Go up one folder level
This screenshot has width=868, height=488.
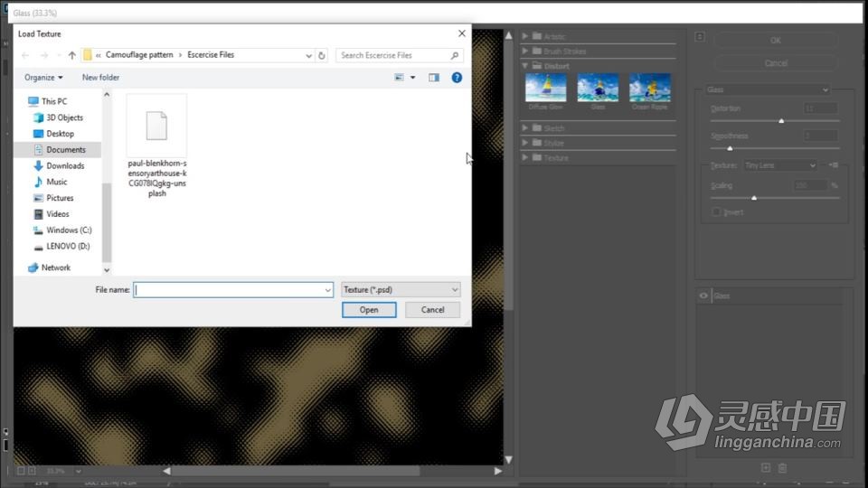point(72,55)
